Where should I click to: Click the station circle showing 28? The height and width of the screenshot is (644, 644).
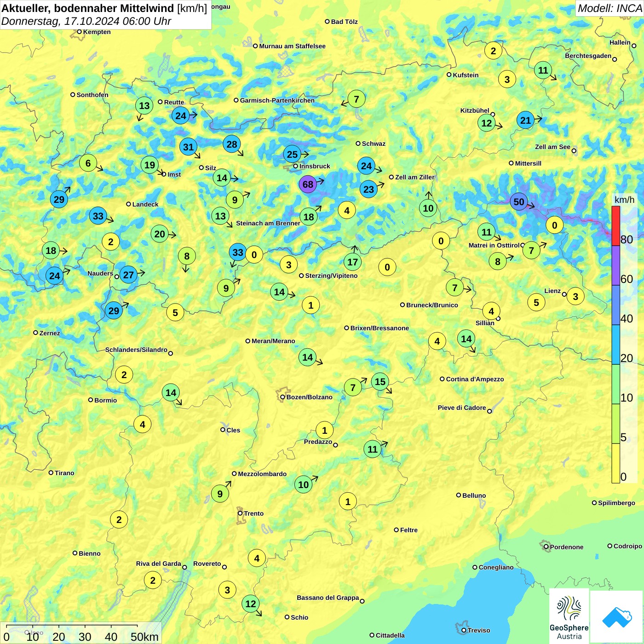point(232,144)
